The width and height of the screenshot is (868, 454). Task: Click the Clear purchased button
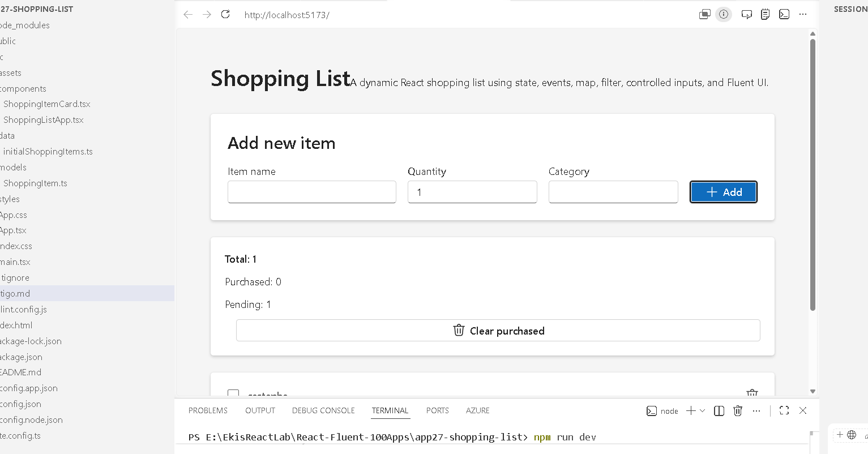(498, 331)
